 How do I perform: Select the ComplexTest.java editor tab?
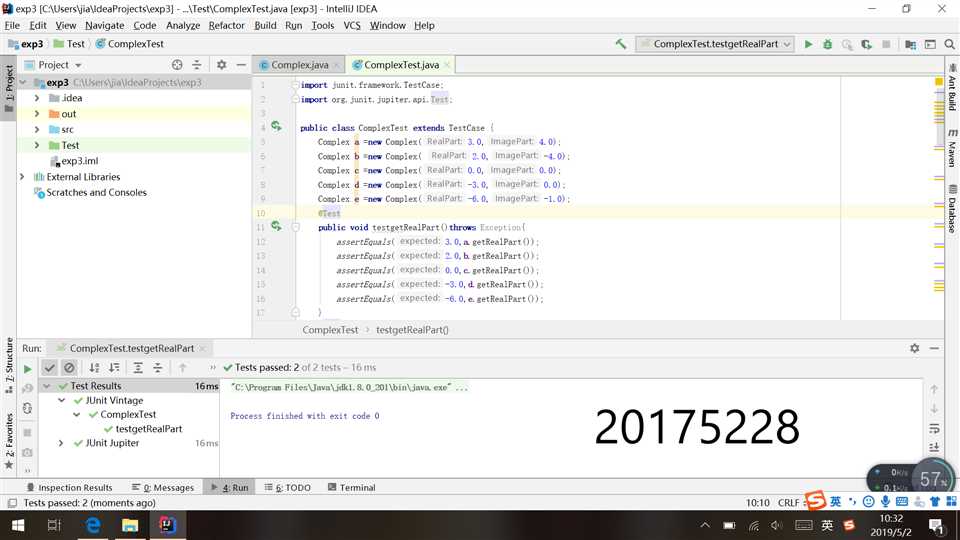coord(401,65)
